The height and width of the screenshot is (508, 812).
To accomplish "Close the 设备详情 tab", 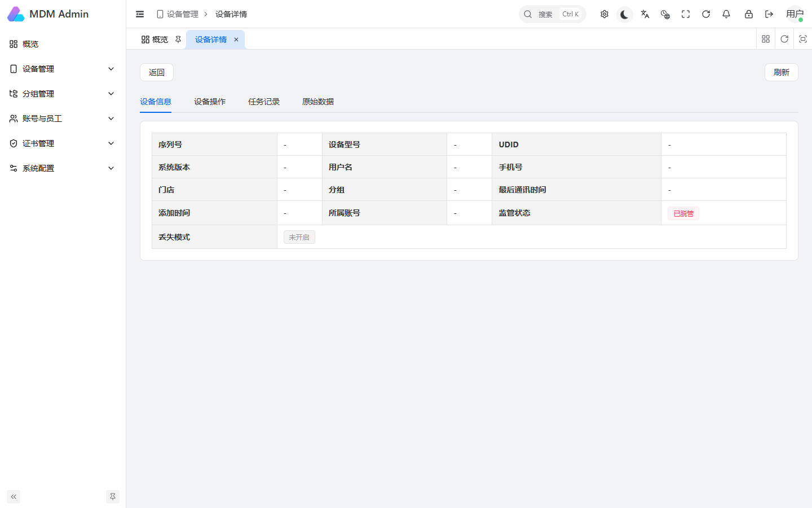I will [x=236, y=40].
